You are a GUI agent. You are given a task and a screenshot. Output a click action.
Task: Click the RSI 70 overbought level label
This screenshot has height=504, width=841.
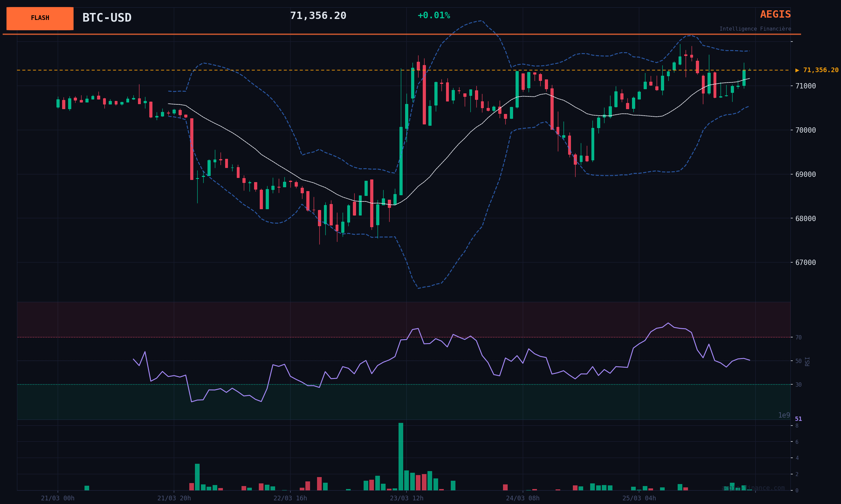[x=798, y=337]
